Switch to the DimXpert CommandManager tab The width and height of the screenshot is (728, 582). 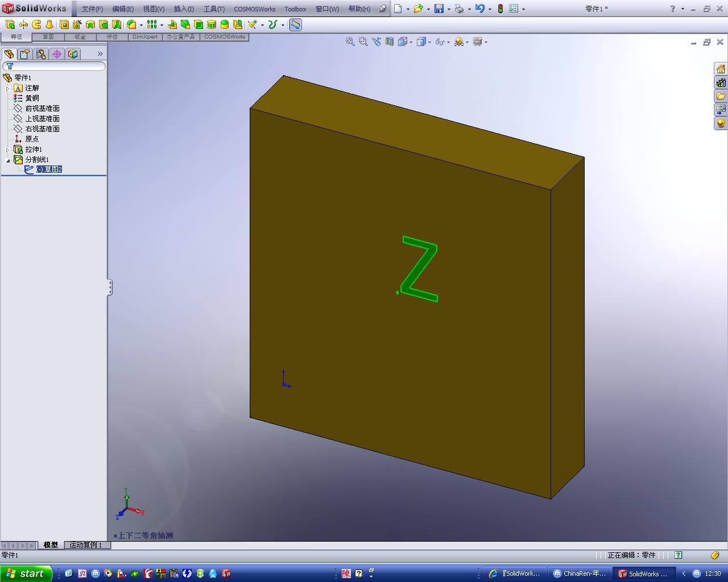(145, 37)
